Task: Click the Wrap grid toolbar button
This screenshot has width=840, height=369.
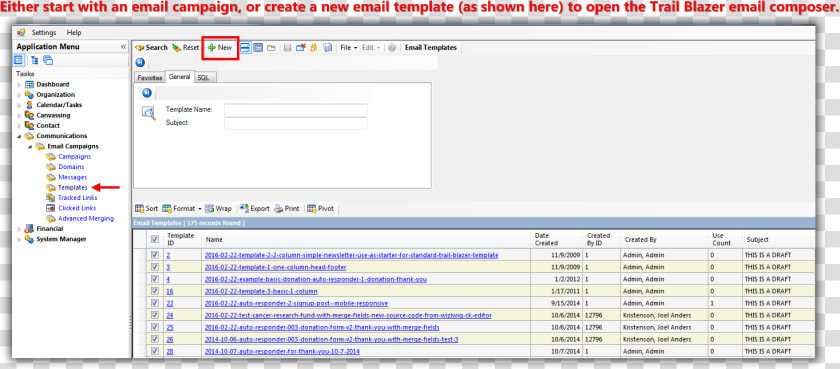Action: [x=218, y=209]
